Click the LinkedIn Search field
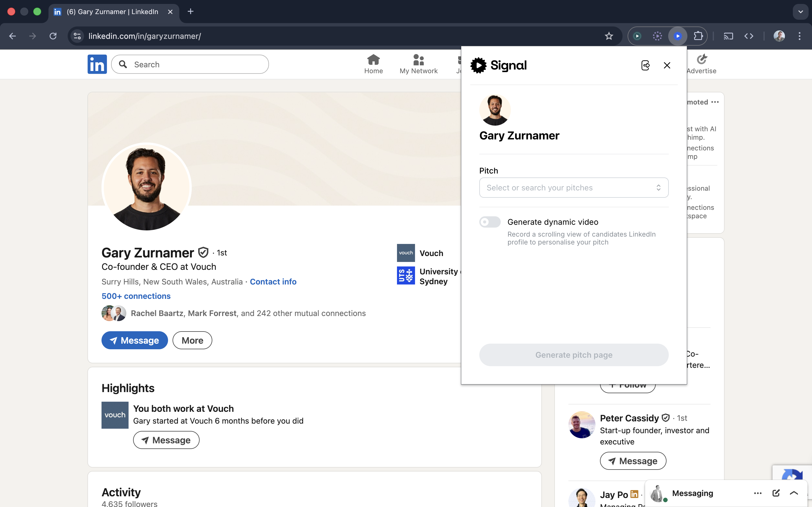812x507 pixels. (195, 65)
